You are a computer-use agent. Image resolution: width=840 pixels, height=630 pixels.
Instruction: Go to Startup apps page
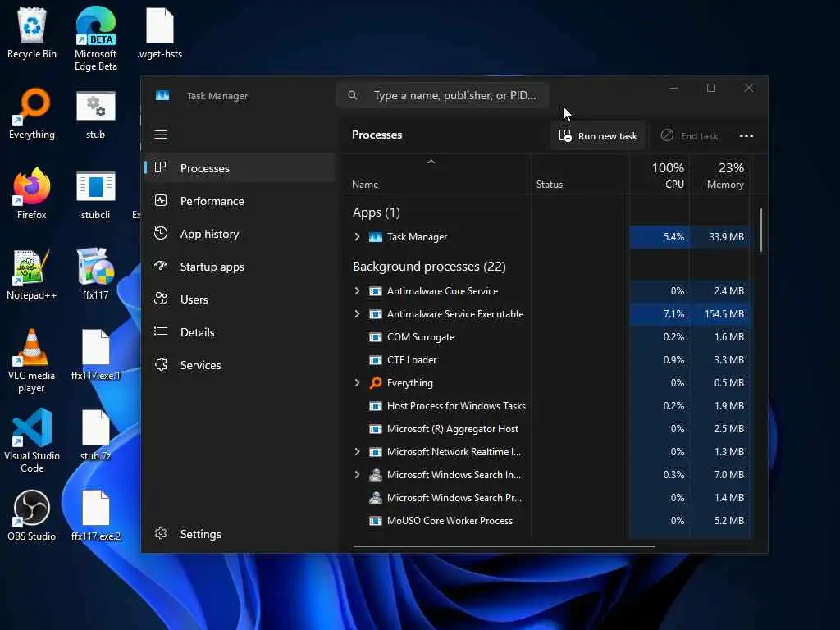coord(240,267)
